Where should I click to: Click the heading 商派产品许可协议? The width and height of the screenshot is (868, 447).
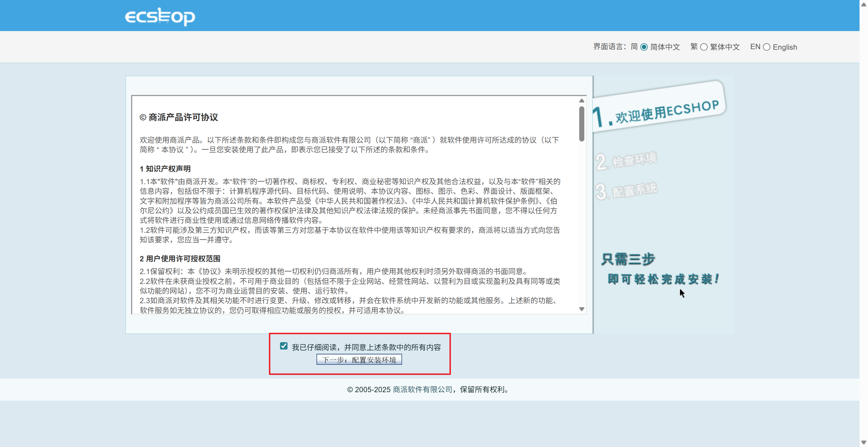[179, 117]
